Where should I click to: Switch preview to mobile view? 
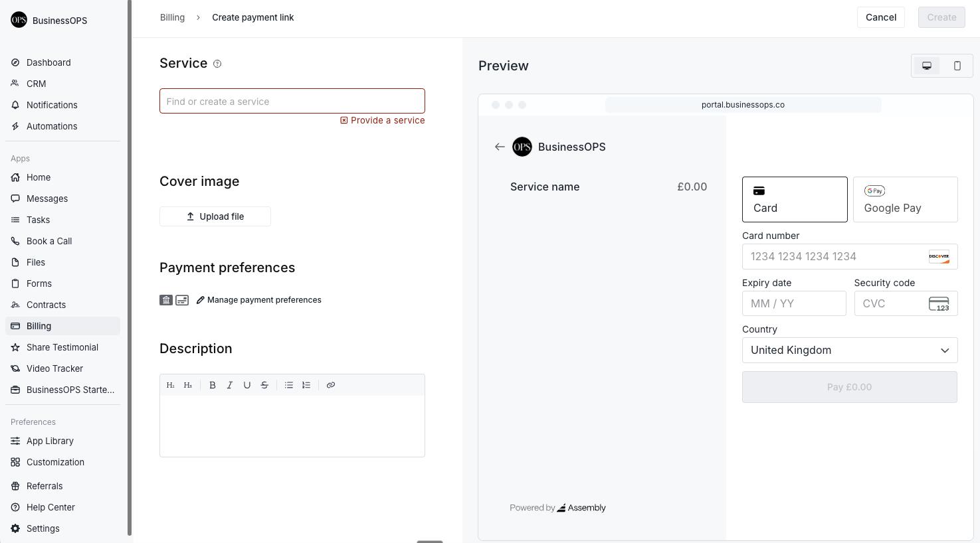click(x=957, y=65)
